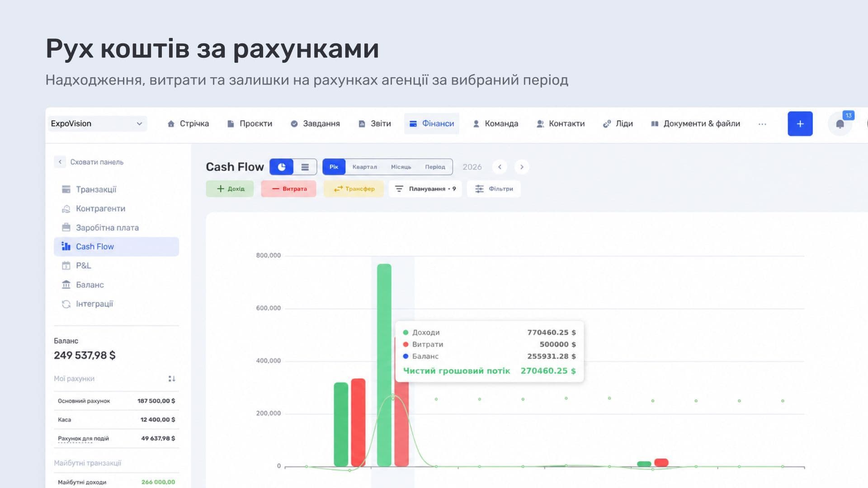Open notifications bell with badge 13
This screenshot has width=868, height=488.
[840, 124]
